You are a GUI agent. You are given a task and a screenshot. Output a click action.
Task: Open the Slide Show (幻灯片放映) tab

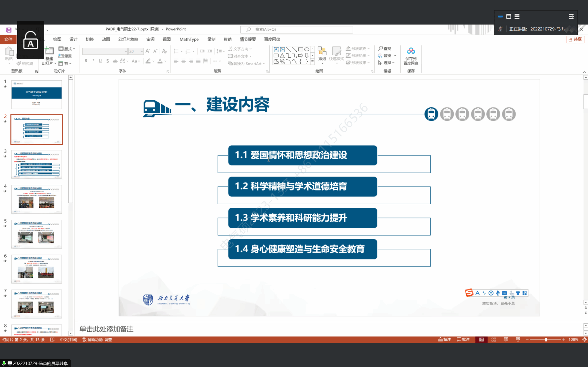[128, 39]
